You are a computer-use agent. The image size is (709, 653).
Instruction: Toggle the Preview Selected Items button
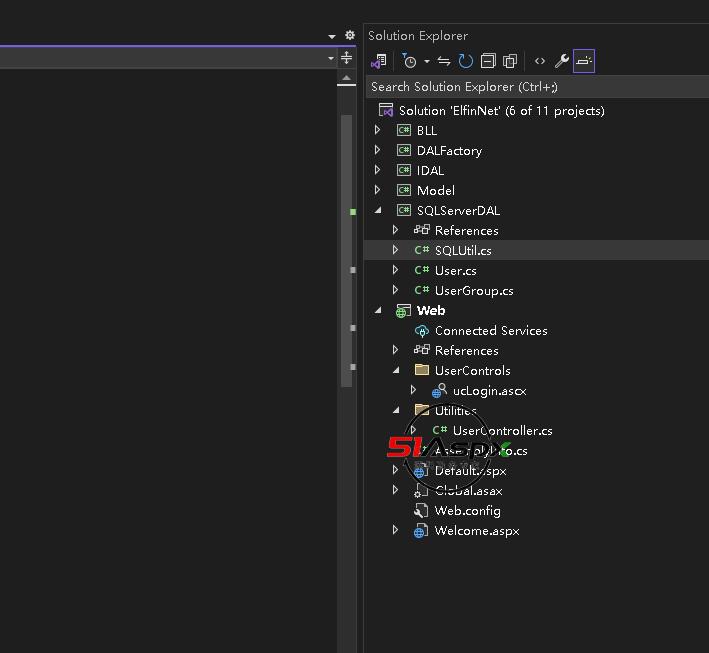[584, 61]
